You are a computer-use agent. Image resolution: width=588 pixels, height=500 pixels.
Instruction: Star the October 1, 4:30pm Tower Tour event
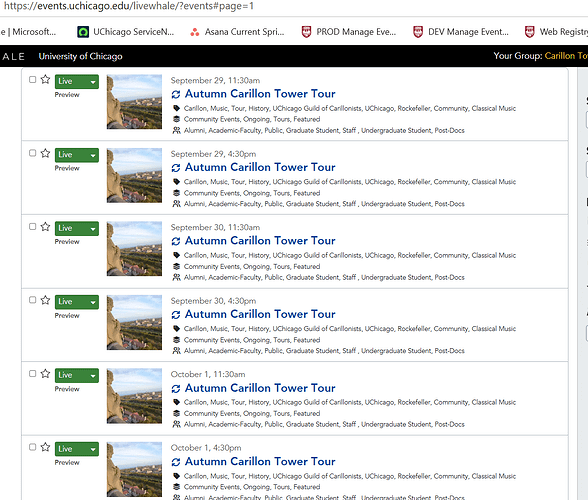45,447
